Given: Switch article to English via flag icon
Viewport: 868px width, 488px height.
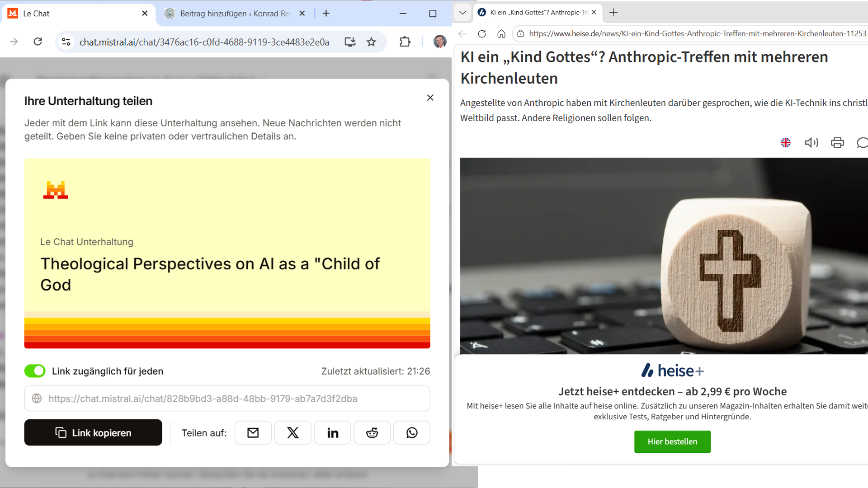Looking at the screenshot, I should pos(786,143).
